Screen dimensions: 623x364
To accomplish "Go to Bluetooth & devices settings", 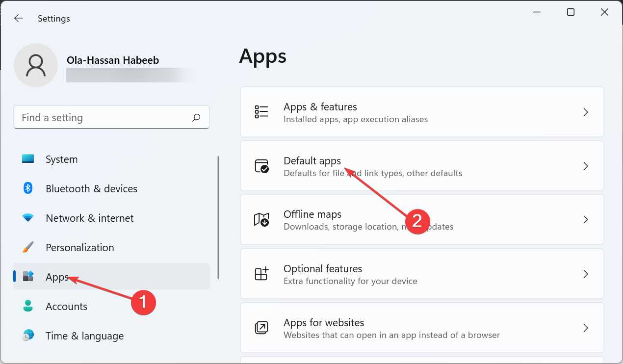I will (x=111, y=188).
